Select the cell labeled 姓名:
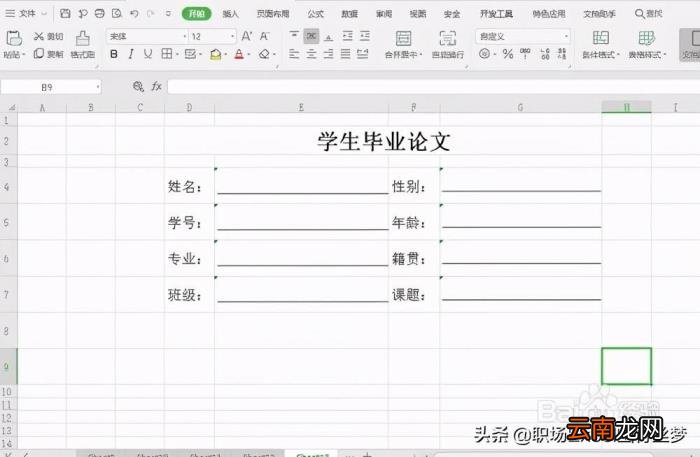Screen dimensions: 700x457 click(x=189, y=186)
